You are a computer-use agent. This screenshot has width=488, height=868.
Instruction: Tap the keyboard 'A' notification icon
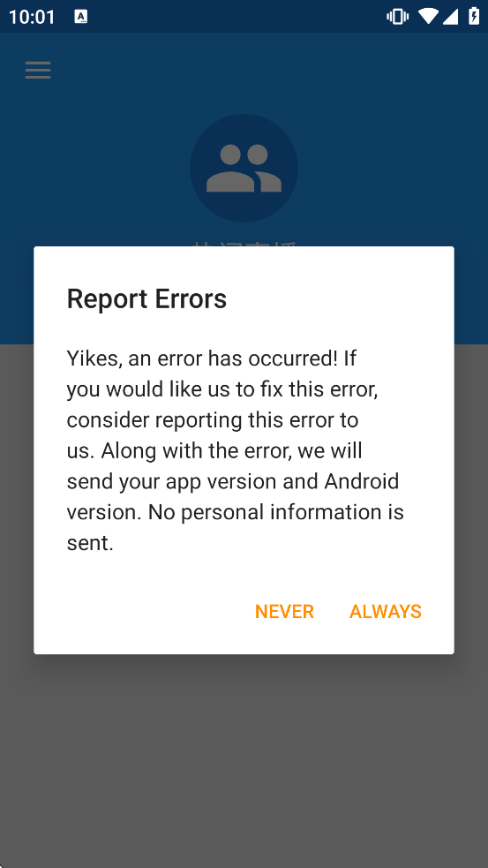coord(81,17)
